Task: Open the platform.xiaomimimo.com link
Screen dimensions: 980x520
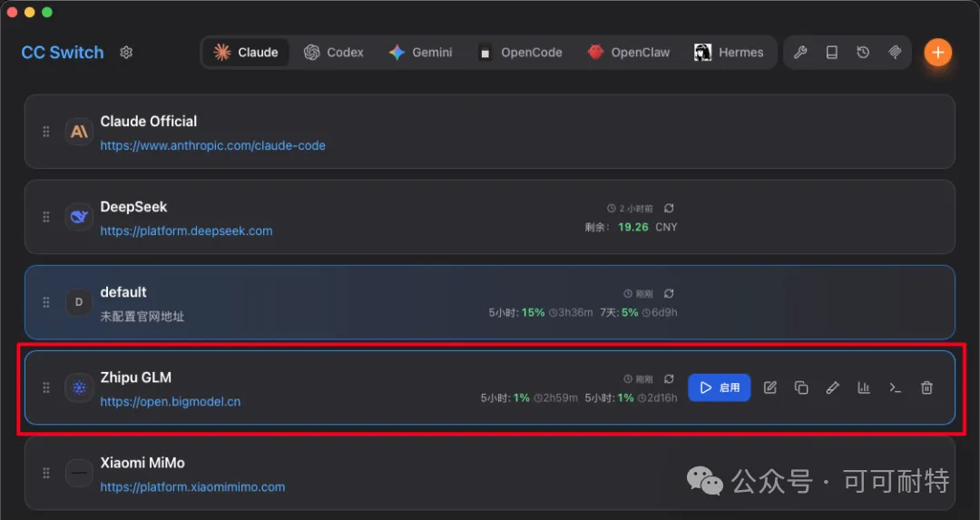Action: coord(192,486)
